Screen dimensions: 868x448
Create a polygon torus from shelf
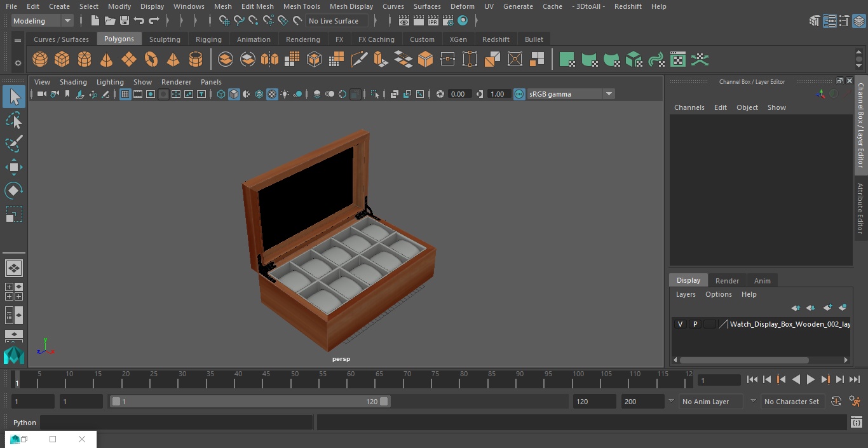(151, 60)
